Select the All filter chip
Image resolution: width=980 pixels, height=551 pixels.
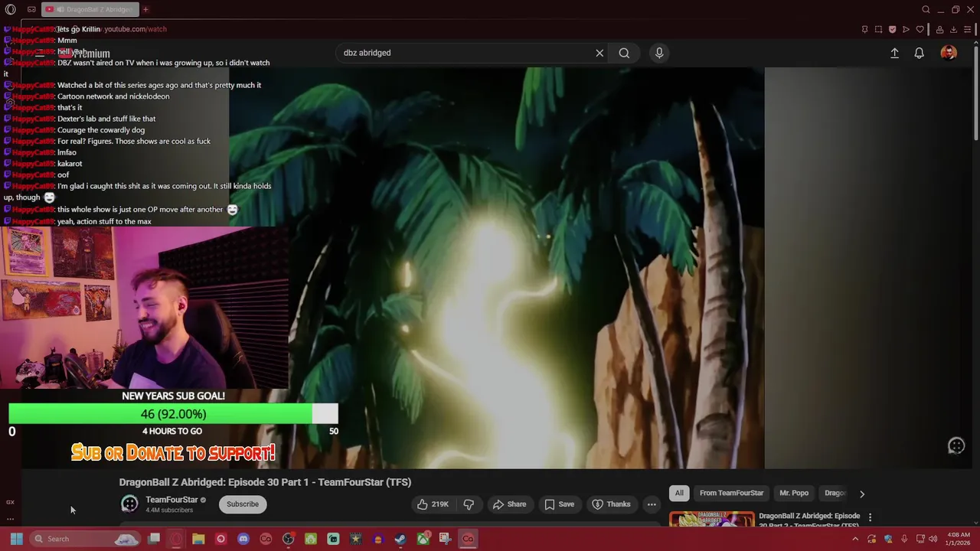pyautogui.click(x=679, y=493)
